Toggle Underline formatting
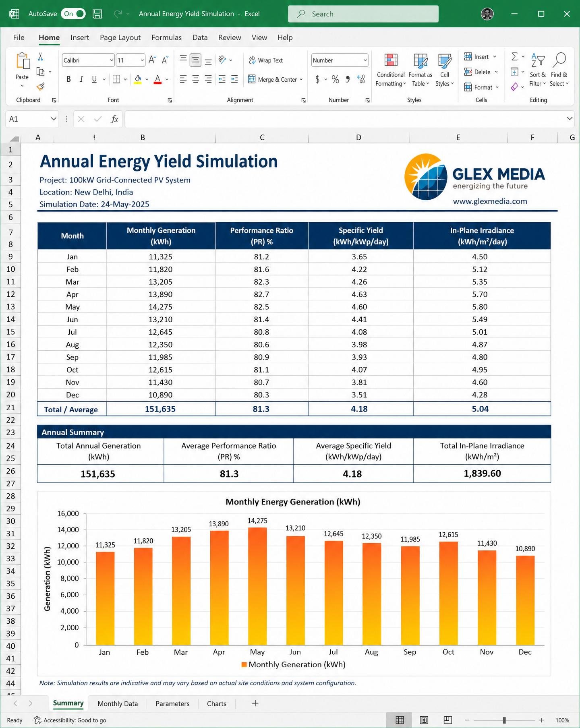580x728 pixels. pos(94,79)
